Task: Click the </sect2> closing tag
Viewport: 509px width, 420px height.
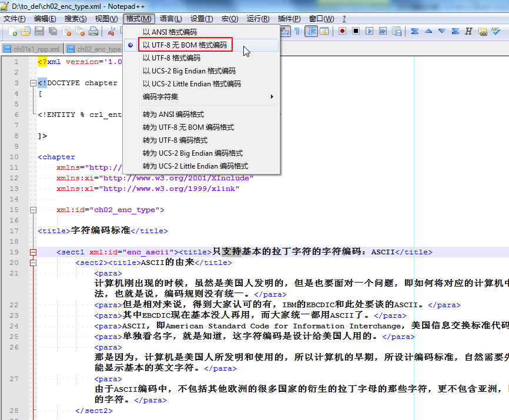Action: (x=94, y=411)
